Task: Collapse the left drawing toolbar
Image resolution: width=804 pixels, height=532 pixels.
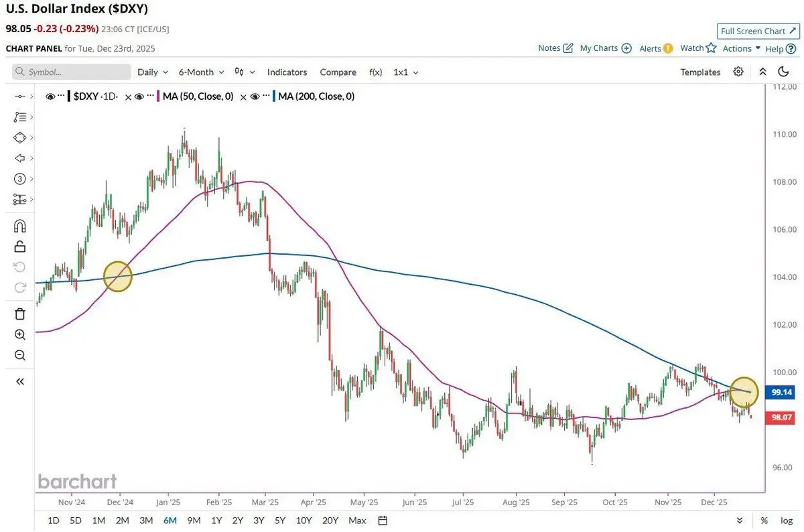Action: pos(19,381)
